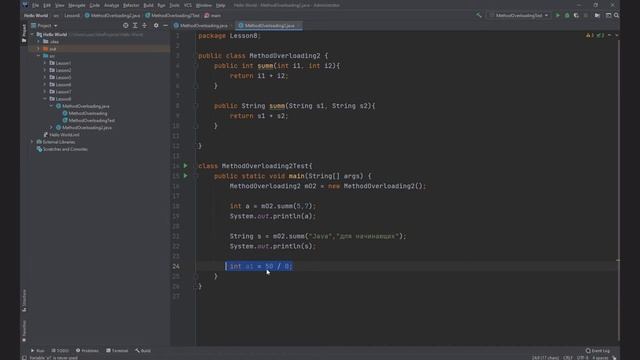The width and height of the screenshot is (640, 360).
Task: Open the Code menu
Action: pyautogui.click(x=95, y=5)
